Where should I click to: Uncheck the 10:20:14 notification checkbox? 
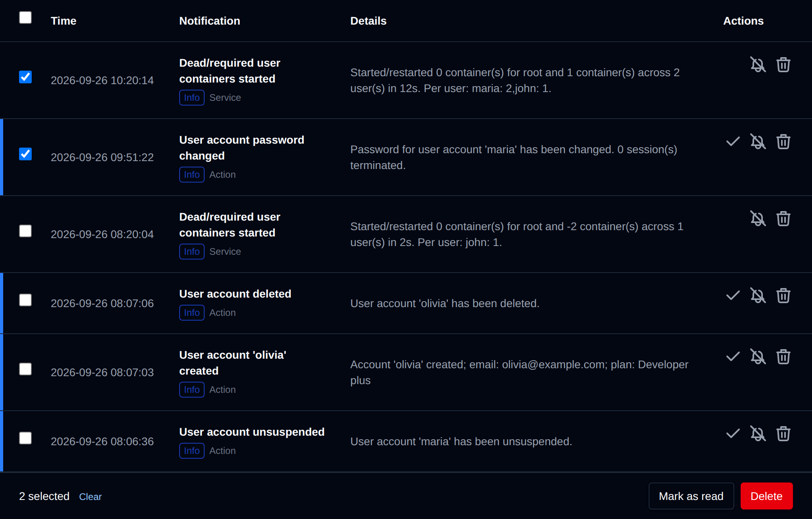click(x=25, y=77)
